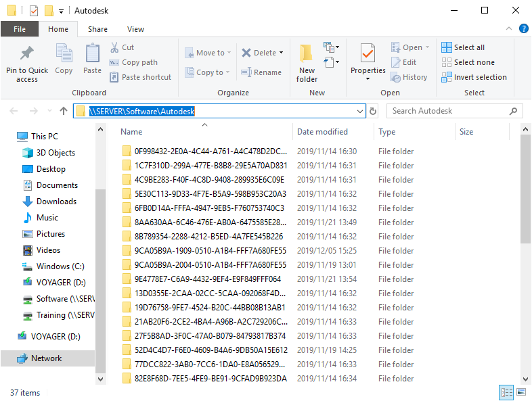Expand the Easy access dropdown
Screen dimensions: 532x401
click(x=332, y=62)
